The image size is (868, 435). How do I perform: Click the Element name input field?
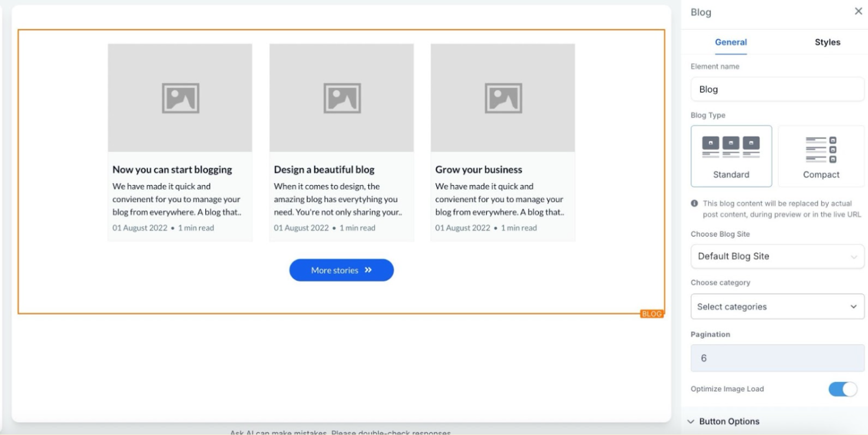777,90
